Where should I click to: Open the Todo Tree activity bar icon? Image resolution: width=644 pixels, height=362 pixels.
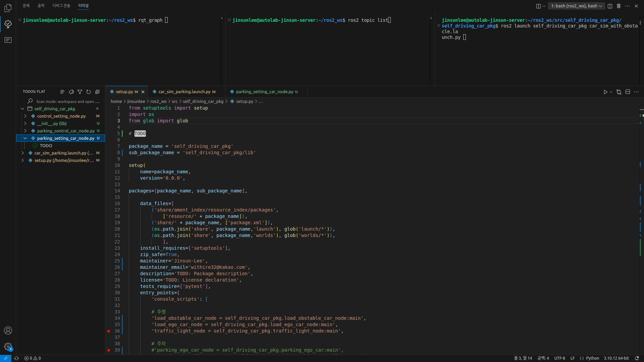click(8, 24)
